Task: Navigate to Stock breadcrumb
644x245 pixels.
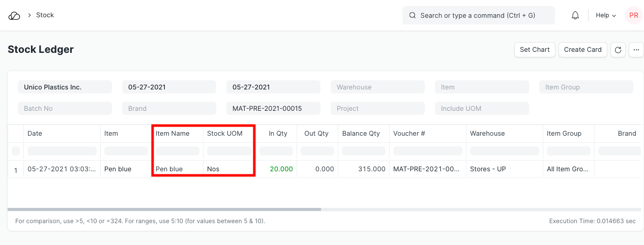Action: tap(45, 15)
